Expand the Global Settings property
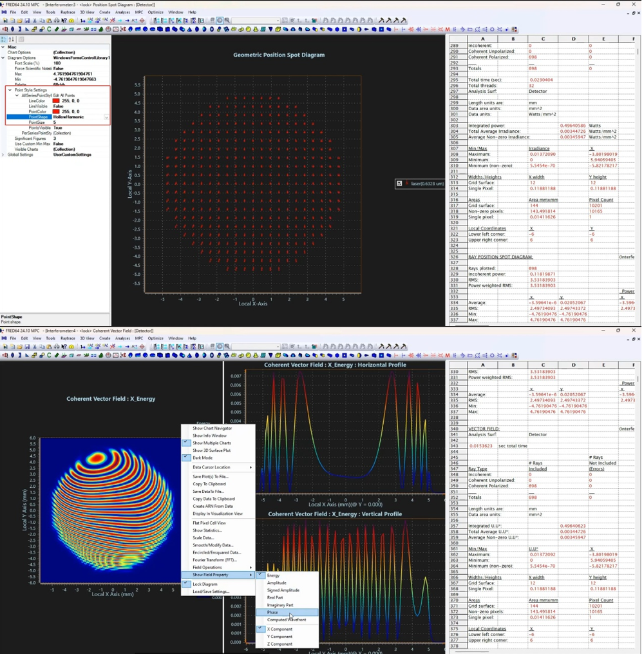This screenshot has width=644, height=656. tap(3, 155)
